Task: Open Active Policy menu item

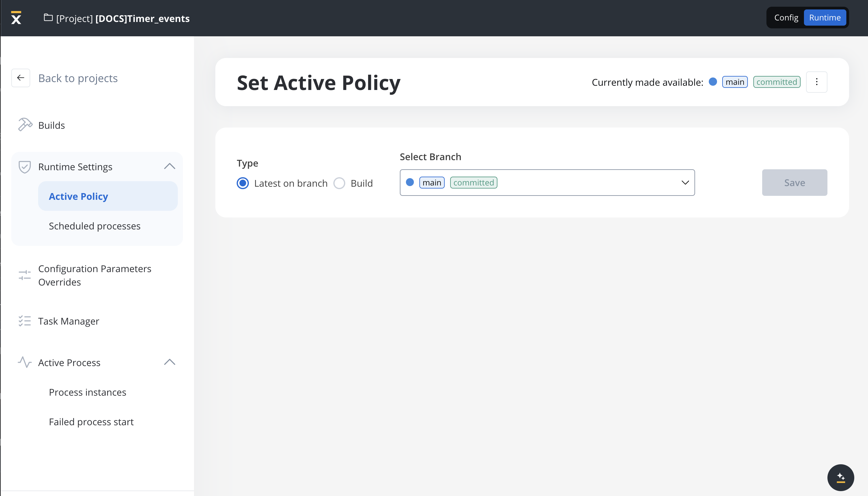Action: pos(108,196)
